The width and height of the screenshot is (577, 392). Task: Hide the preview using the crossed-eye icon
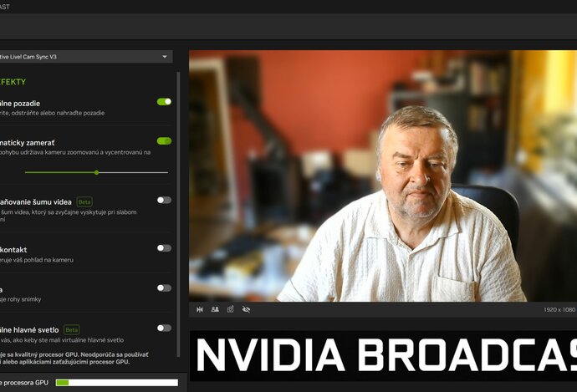point(246,309)
